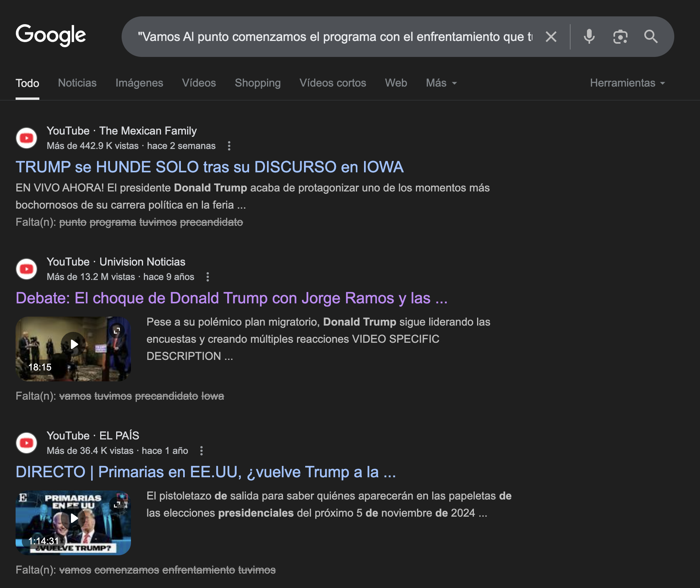Open the Shopping tab
The height and width of the screenshot is (588, 700).
(258, 83)
